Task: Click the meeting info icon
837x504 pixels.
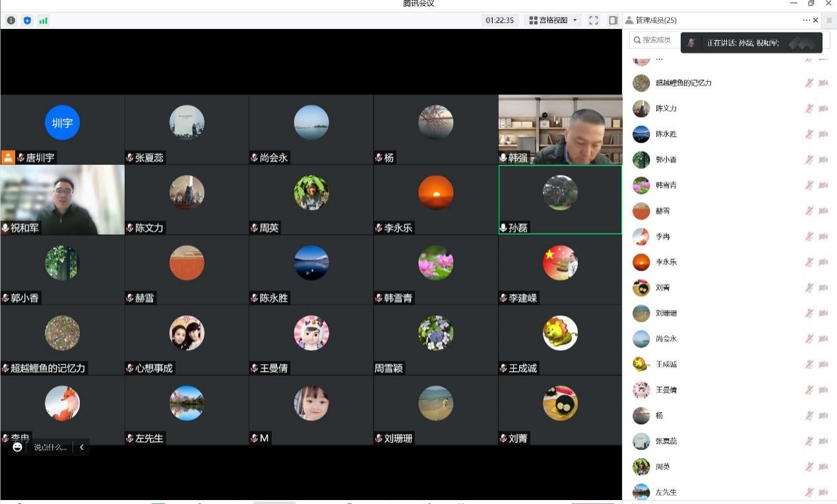Action: 11,20
